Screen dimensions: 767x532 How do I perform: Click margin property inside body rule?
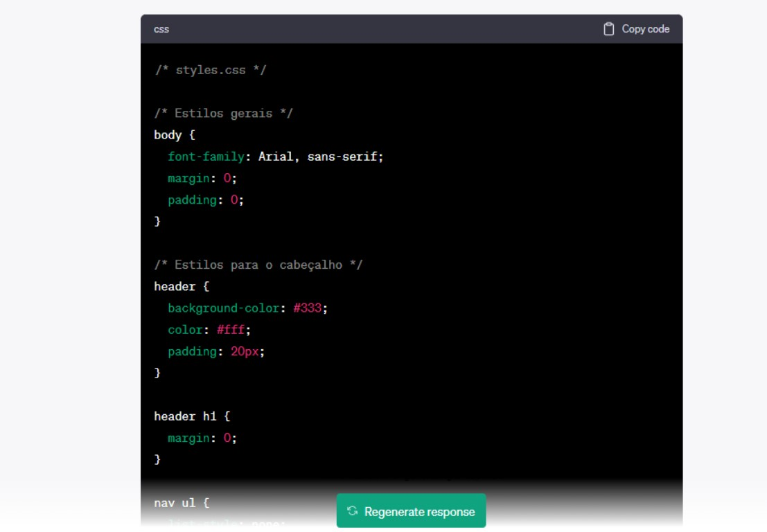pos(188,178)
